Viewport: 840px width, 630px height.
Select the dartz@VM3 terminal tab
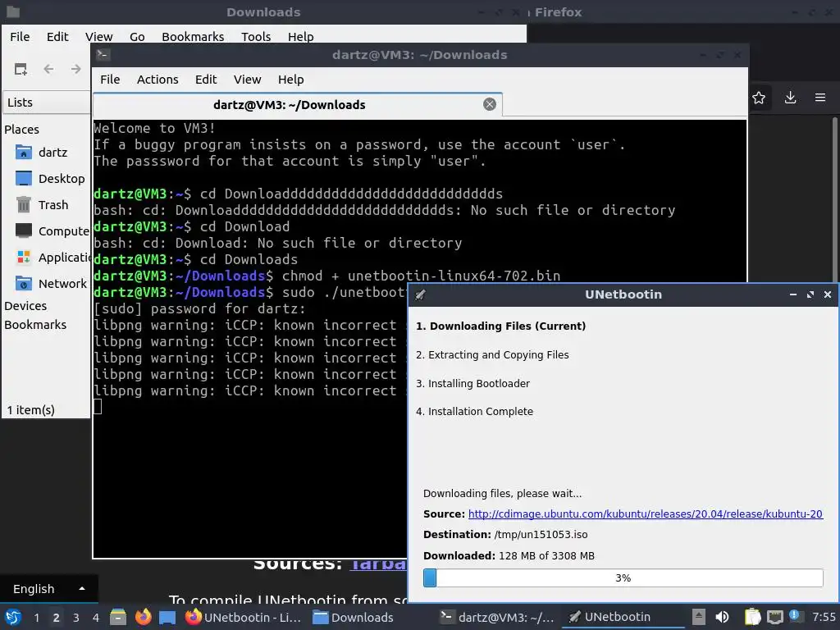tap(297, 105)
